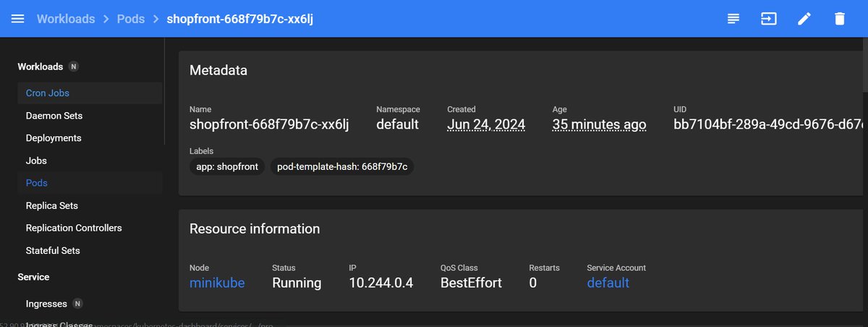Screen dimensions: 868x327
Task: Click namespace badge beside Ingresses
Action: [79, 304]
